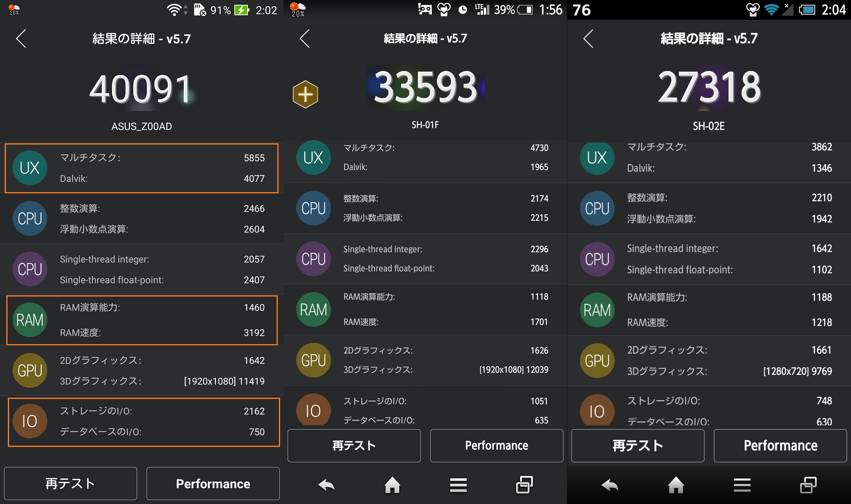Tap back arrow on SH-01F screen
The width and height of the screenshot is (851, 504).
tap(305, 39)
